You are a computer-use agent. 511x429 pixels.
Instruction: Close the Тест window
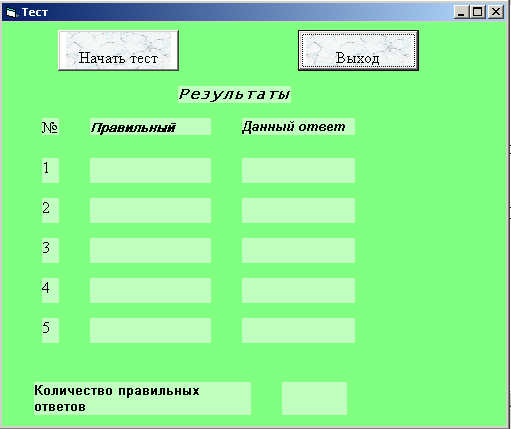click(x=496, y=12)
